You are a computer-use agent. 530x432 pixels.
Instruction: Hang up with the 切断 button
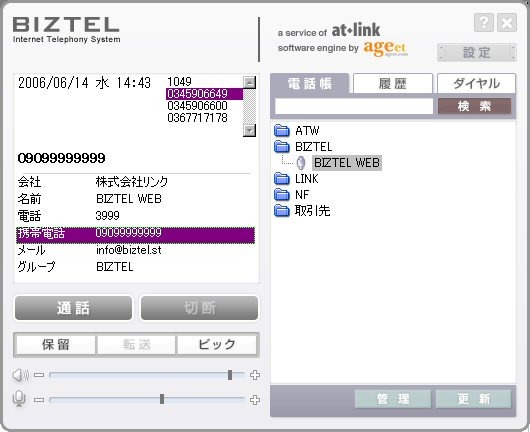click(199, 308)
